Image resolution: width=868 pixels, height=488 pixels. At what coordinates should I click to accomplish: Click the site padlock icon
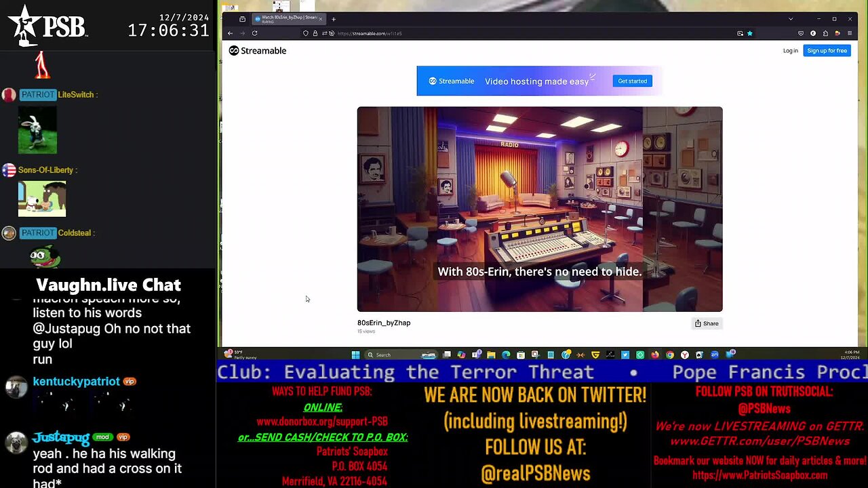point(315,33)
